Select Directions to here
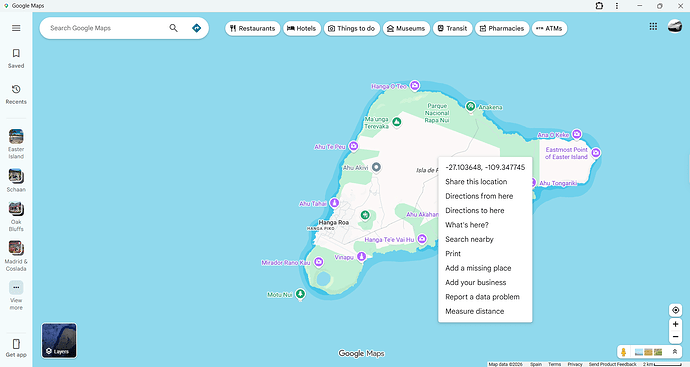 [485, 211]
